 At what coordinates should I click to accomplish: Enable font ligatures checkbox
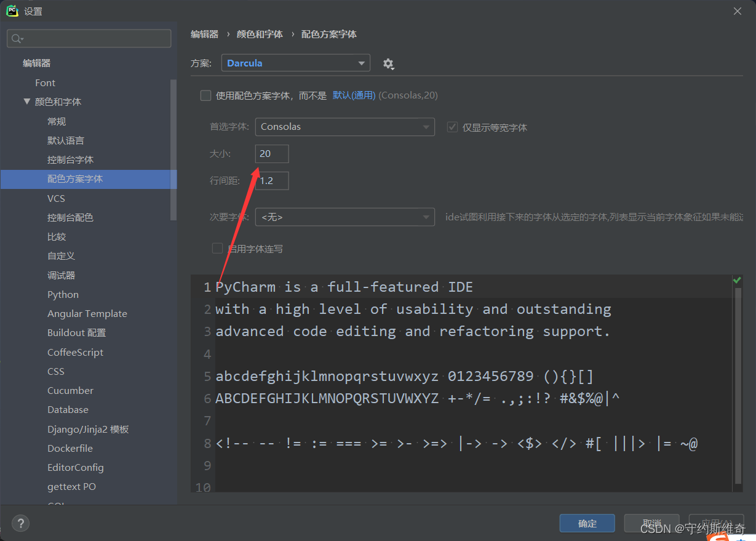tap(217, 249)
